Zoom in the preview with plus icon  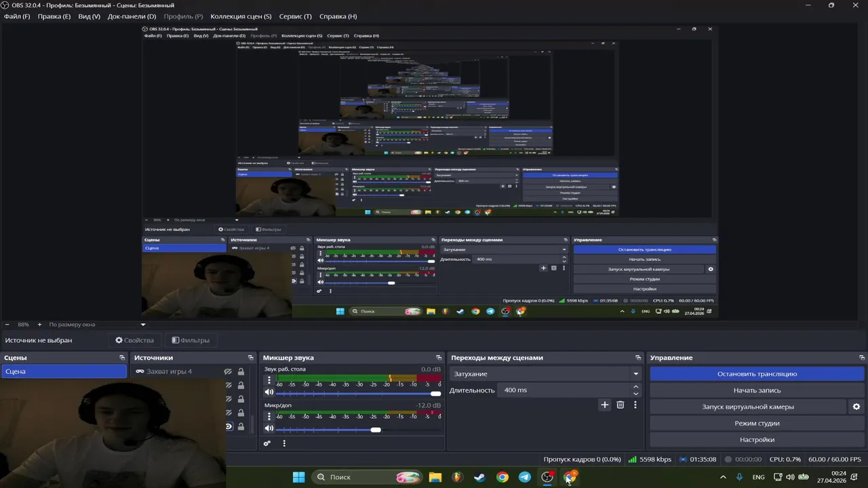(x=39, y=325)
